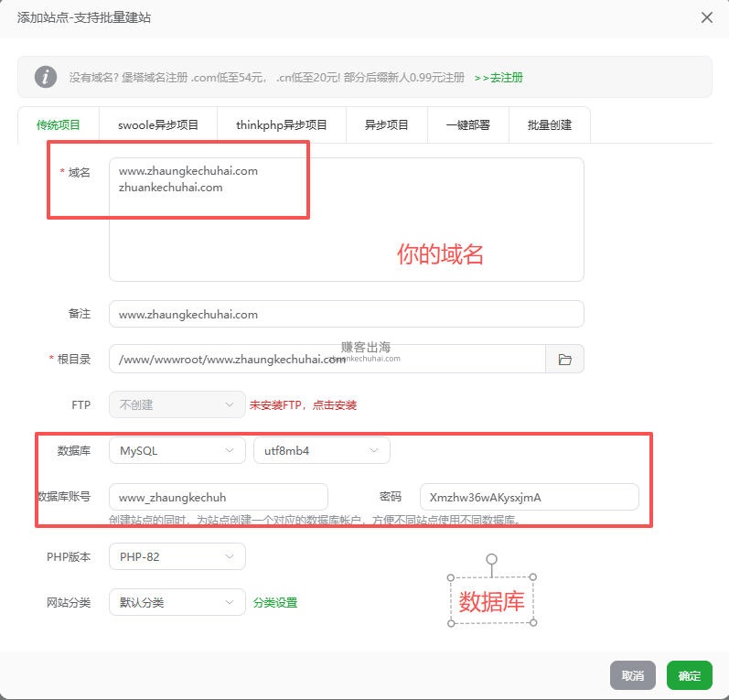729x700 pixels.
Task: Click the 去注册 domain registration link
Action: [499, 78]
